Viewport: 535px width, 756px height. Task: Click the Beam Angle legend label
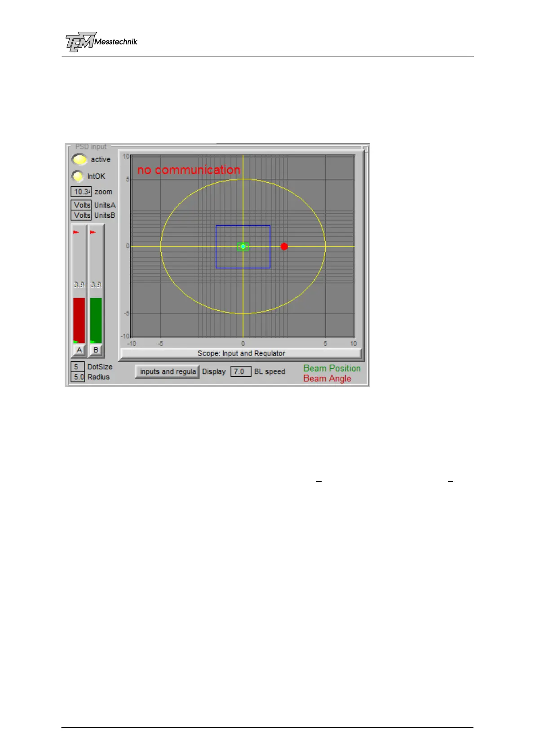point(327,379)
